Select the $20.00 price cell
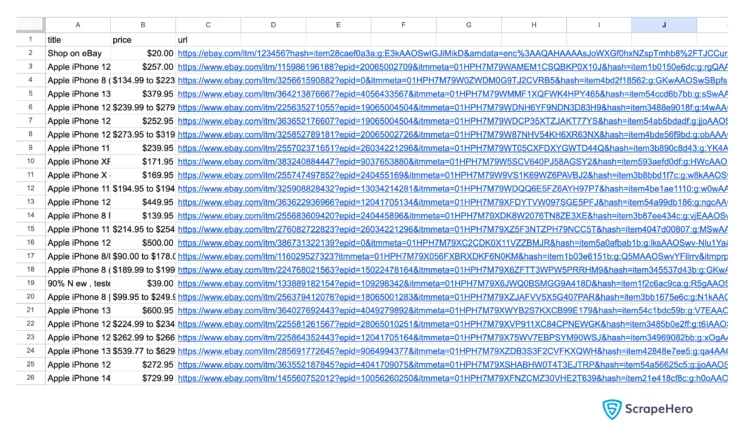 click(x=143, y=54)
